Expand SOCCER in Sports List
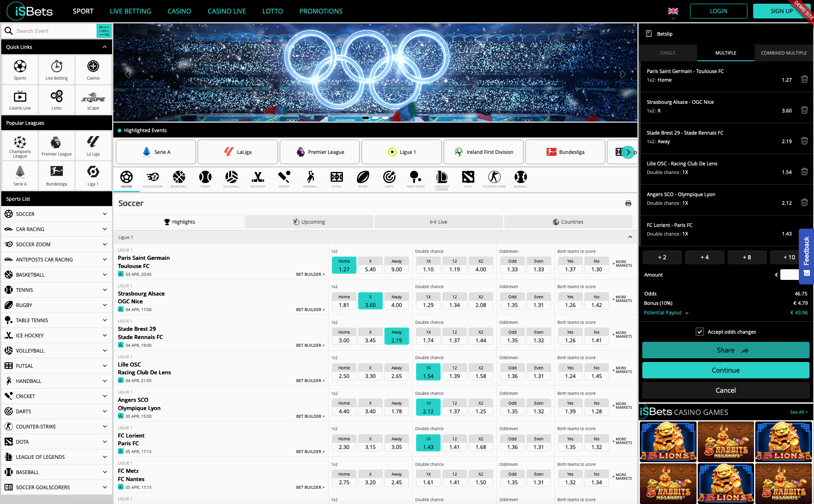 click(x=57, y=214)
